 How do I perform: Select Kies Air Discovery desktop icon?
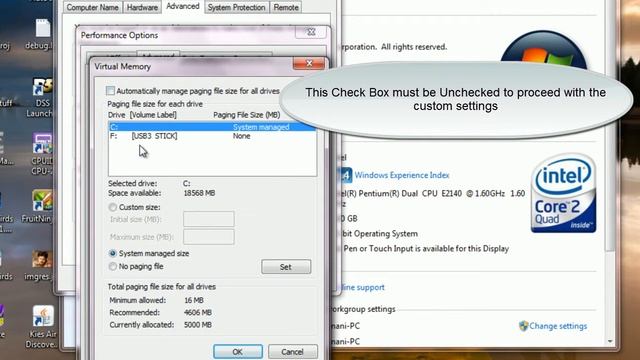41,327
